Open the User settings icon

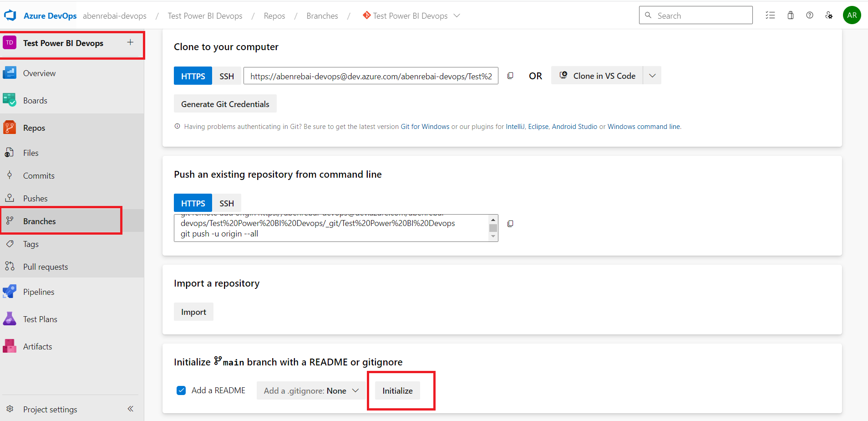click(x=829, y=15)
